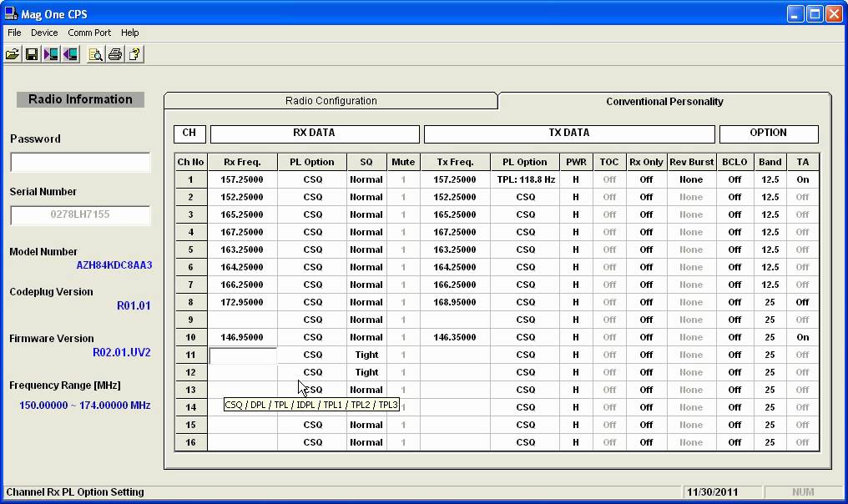Open print preview with magnifier icon

tap(96, 54)
